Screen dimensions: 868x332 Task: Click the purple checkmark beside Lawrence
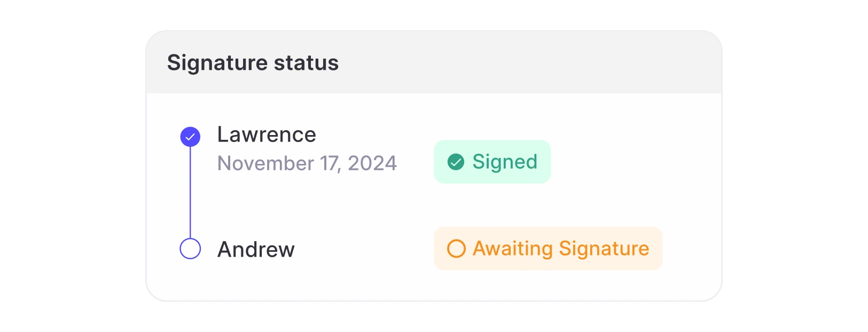point(190,137)
